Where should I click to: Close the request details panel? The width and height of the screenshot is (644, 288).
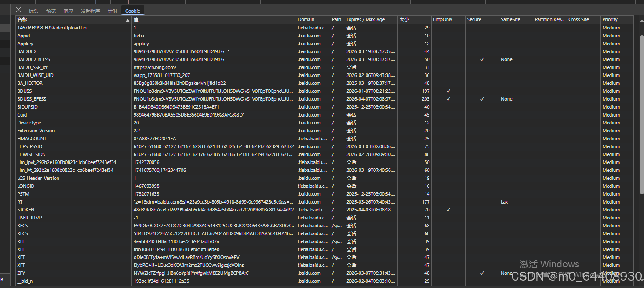[18, 10]
